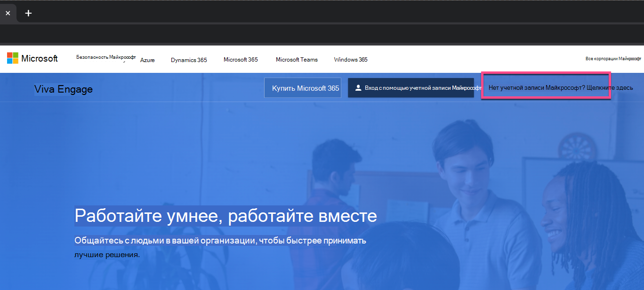Select Microsoft 365 in navigation
Screen dimensions: 644x290
click(241, 60)
